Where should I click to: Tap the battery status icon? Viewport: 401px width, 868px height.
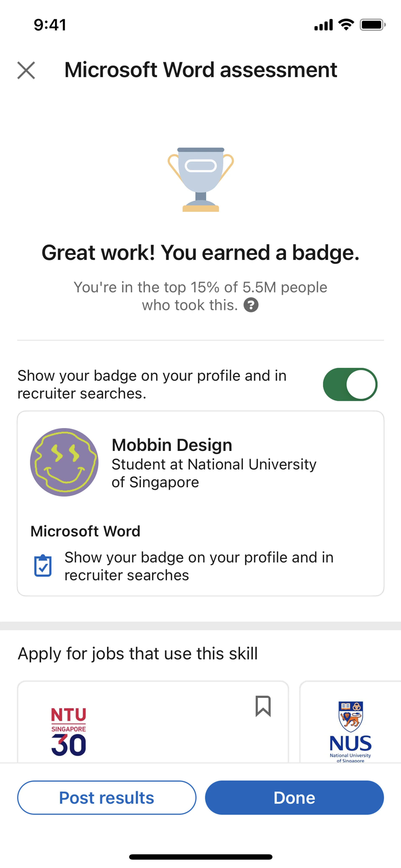click(372, 25)
